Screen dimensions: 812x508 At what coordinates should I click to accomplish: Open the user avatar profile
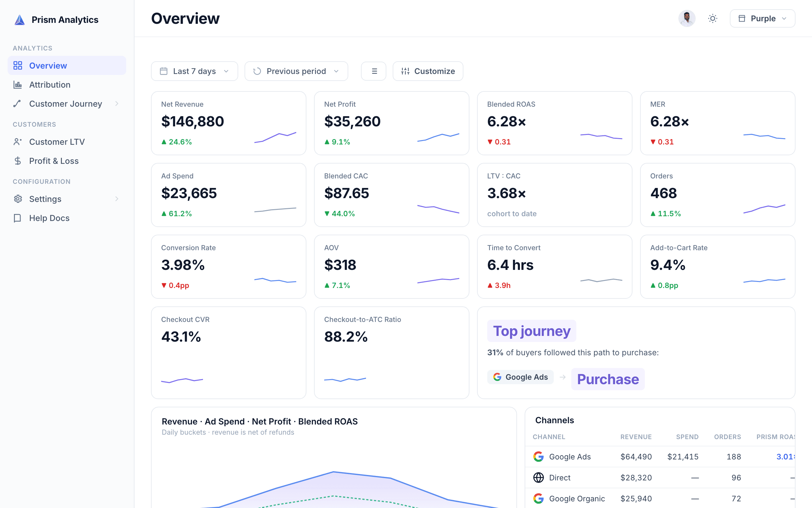(687, 18)
